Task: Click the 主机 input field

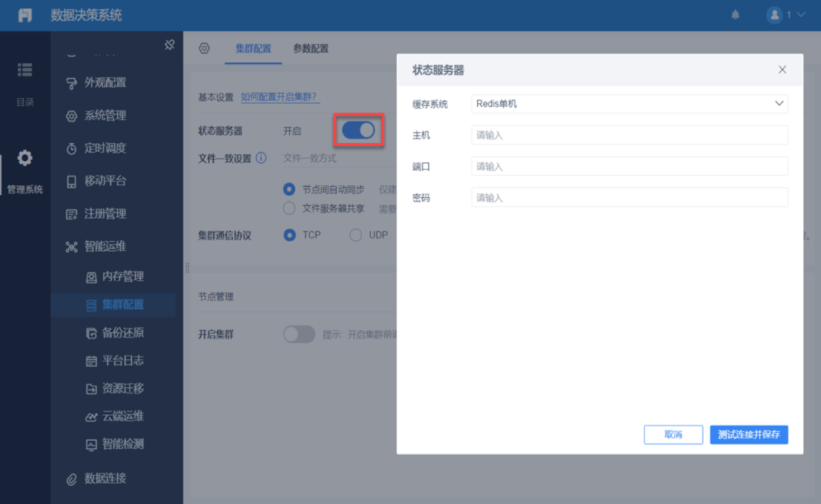Action: pyautogui.click(x=630, y=135)
